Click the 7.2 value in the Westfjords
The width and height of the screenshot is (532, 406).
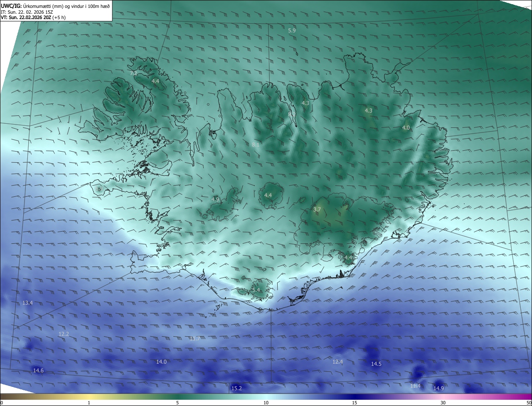[x=133, y=73]
